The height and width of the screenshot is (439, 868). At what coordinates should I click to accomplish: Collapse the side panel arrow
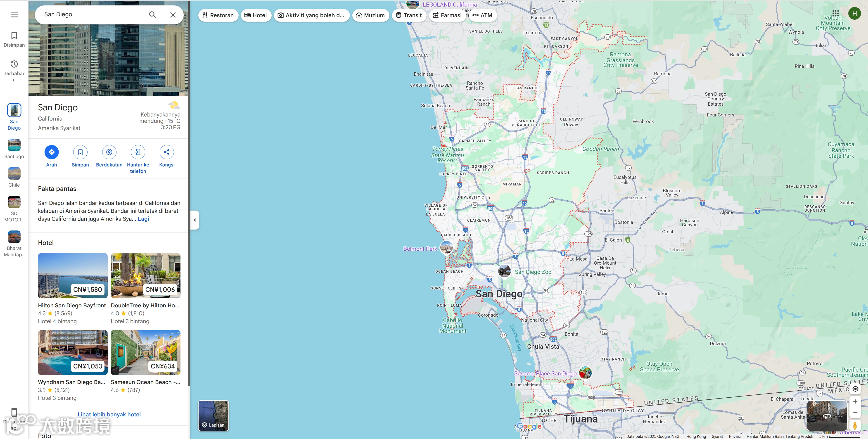[194, 220]
